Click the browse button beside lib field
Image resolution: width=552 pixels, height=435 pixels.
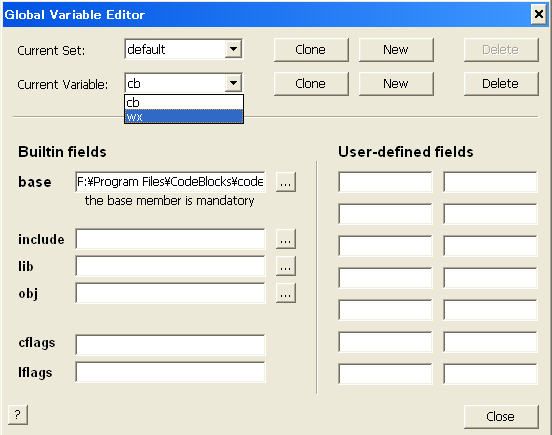[x=286, y=266]
